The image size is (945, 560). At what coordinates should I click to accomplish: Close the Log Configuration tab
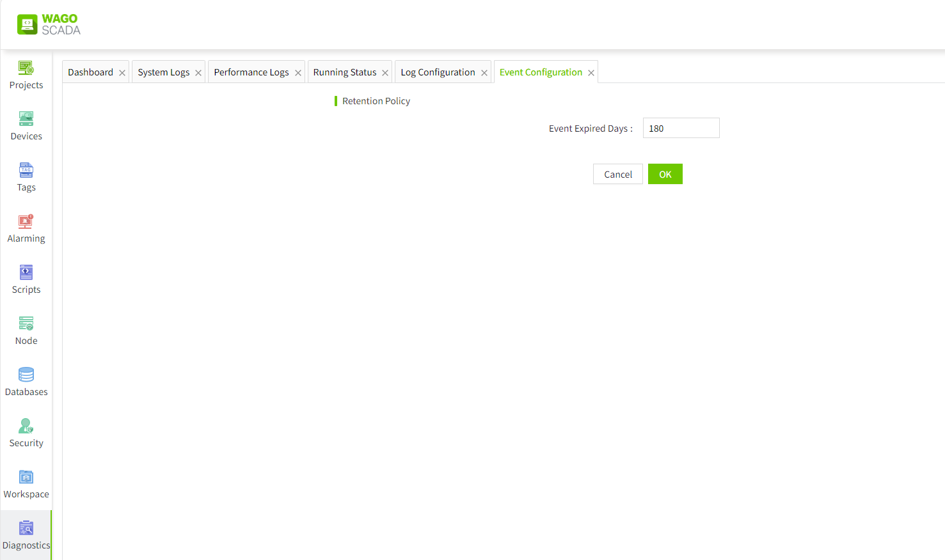point(484,73)
